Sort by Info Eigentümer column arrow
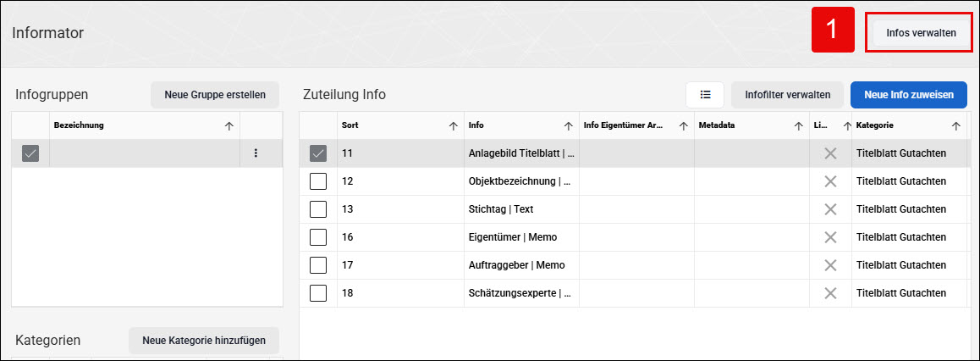 point(684,125)
